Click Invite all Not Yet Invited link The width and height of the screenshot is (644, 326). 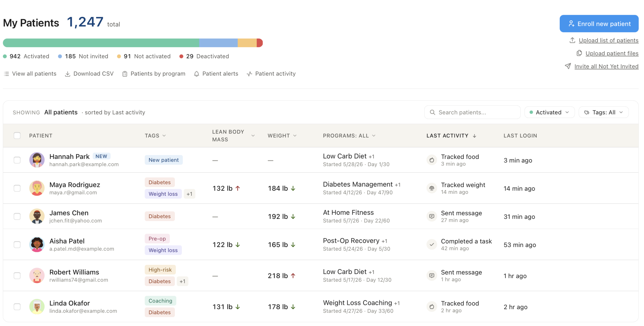pyautogui.click(x=606, y=66)
